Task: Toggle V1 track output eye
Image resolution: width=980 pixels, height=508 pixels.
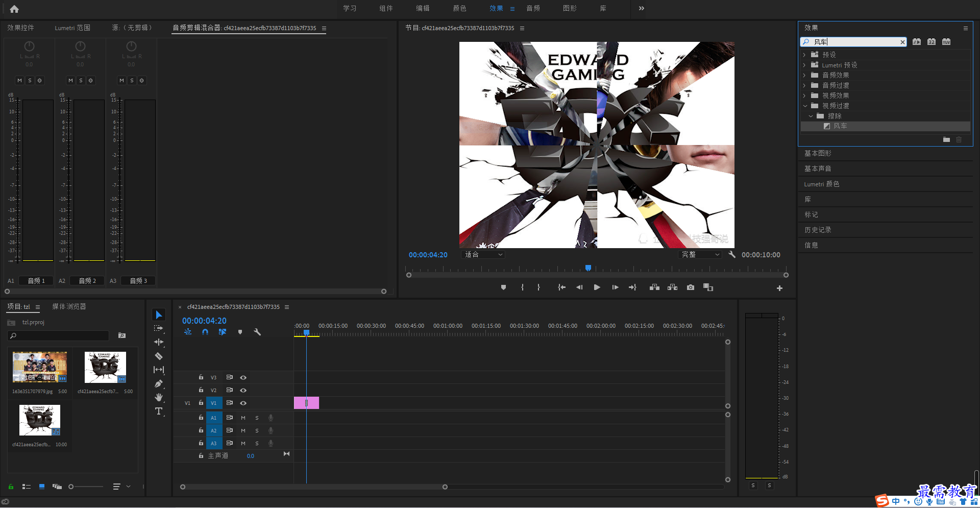Action: [x=243, y=403]
